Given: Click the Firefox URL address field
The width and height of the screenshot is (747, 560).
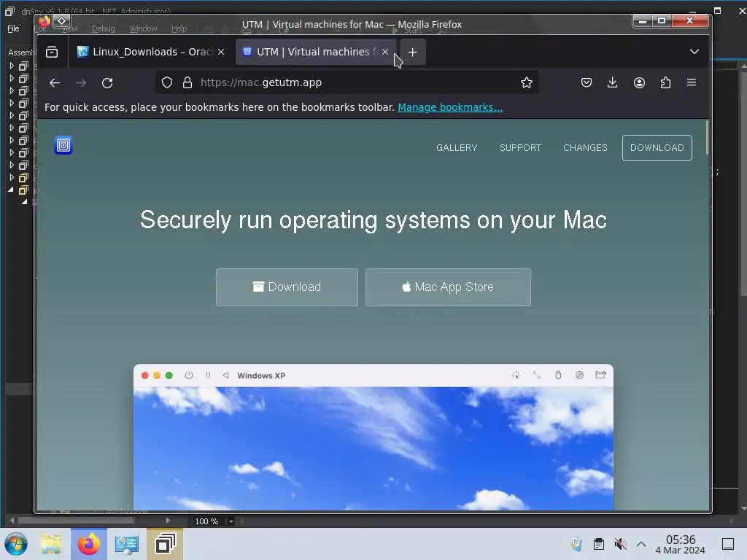Looking at the screenshot, I should pos(348,82).
